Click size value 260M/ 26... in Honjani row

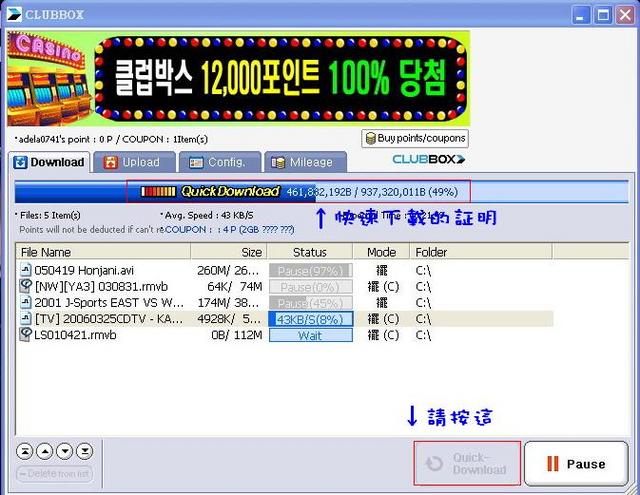pyautogui.click(x=228, y=270)
